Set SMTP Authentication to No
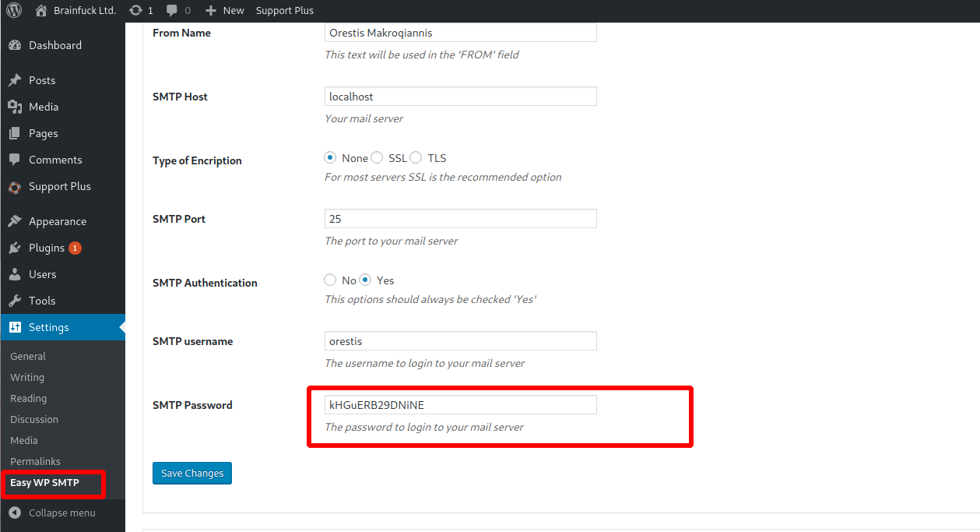This screenshot has width=980, height=532. point(330,280)
